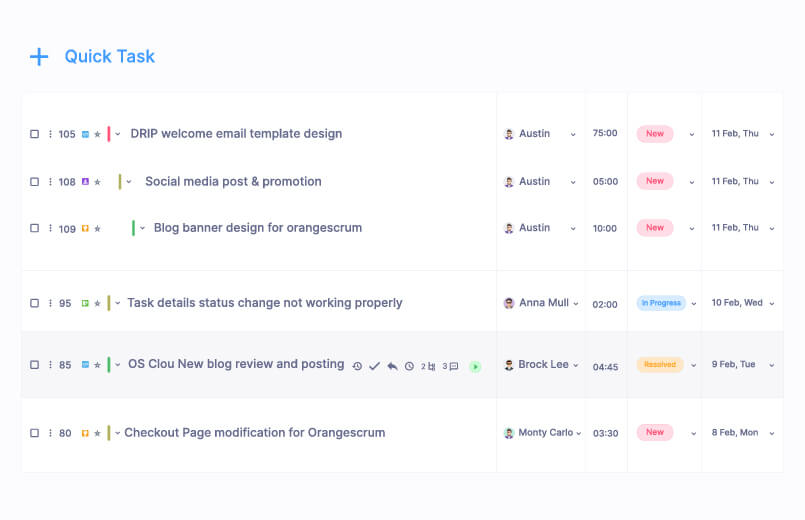Open task 'Checkout Page modification for Orangescrum'
The image size is (805, 520).
(254, 433)
